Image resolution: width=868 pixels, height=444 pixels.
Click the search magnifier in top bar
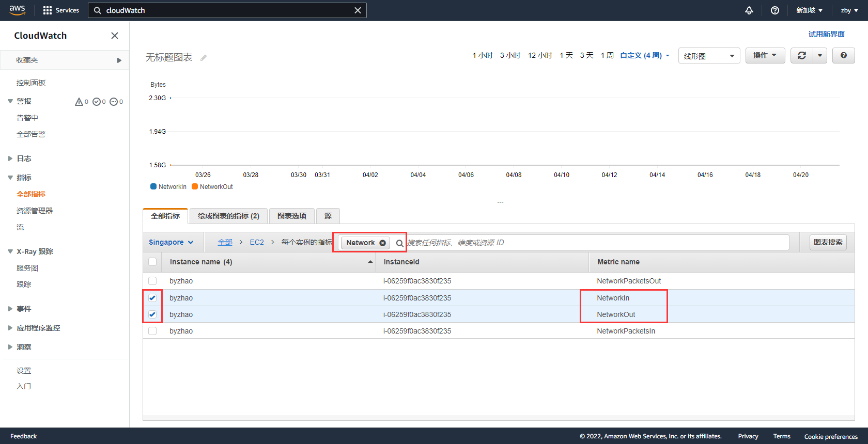[97, 10]
